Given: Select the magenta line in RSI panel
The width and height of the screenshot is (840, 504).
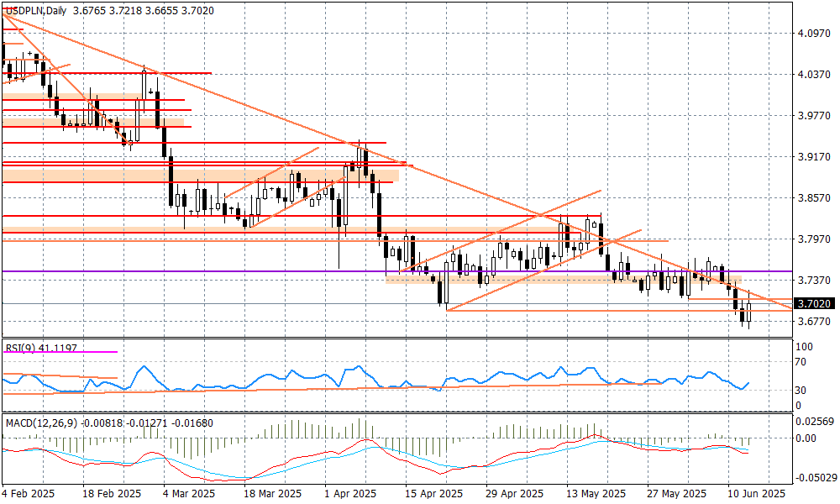Looking at the screenshot, I should [60, 352].
